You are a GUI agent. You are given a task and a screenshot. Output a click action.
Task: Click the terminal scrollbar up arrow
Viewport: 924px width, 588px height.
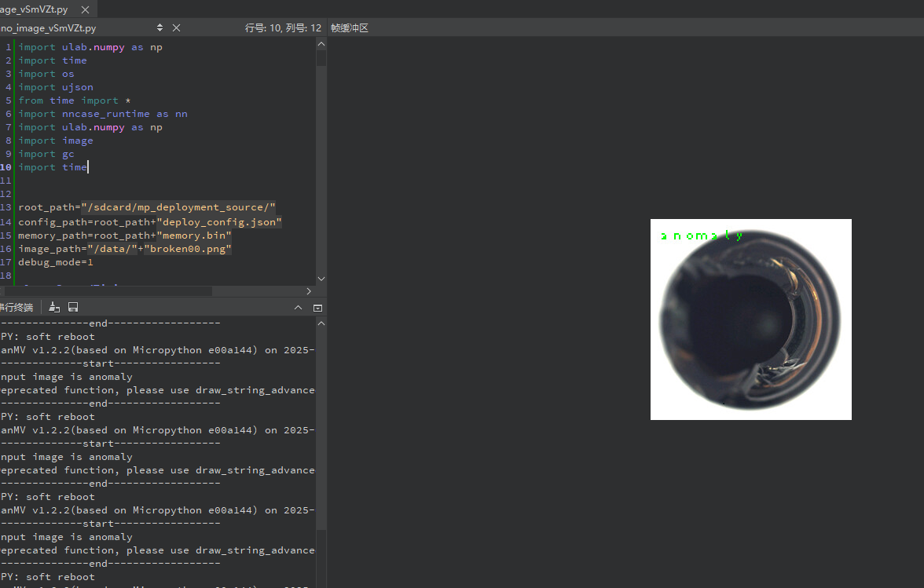click(x=321, y=323)
